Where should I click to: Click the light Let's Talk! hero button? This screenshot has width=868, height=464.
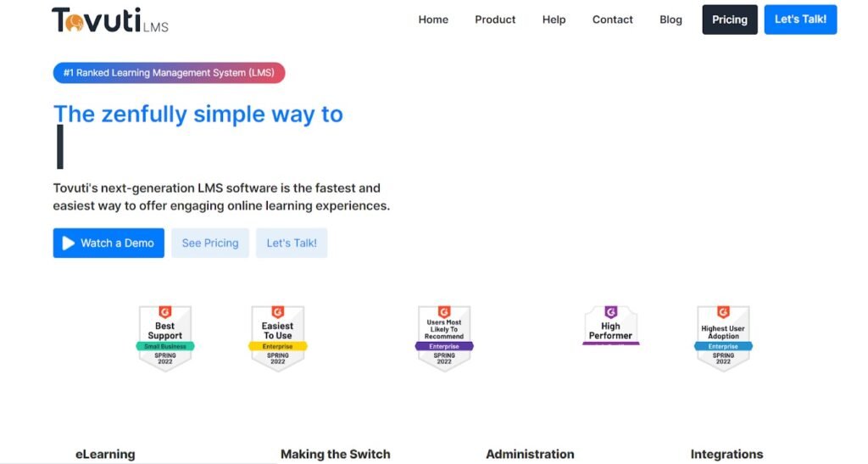[x=292, y=243]
